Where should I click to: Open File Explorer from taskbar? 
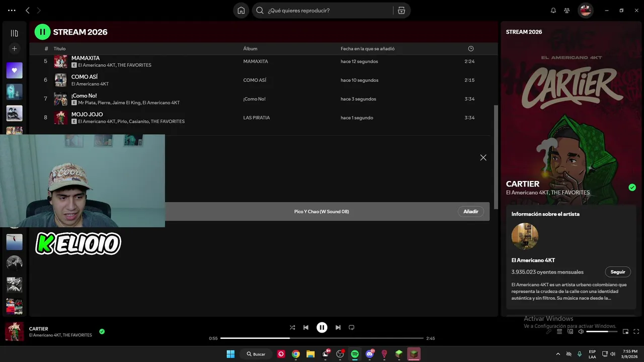click(x=310, y=354)
